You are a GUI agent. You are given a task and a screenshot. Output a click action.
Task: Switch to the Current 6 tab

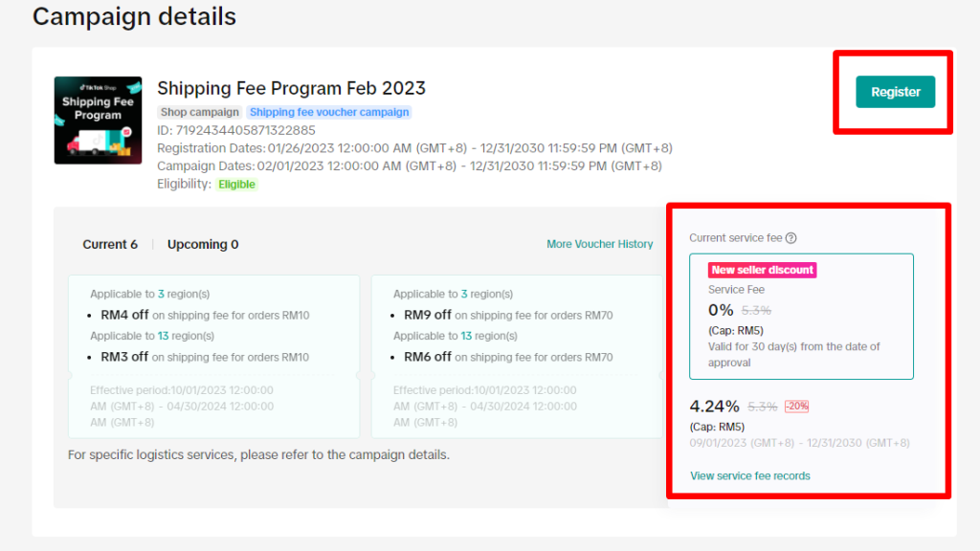tap(110, 244)
